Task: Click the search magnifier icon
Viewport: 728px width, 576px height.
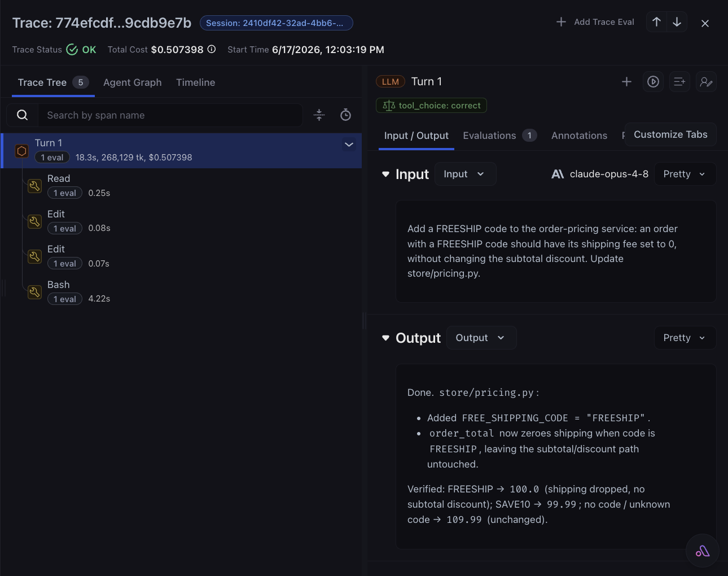Action: point(23,115)
